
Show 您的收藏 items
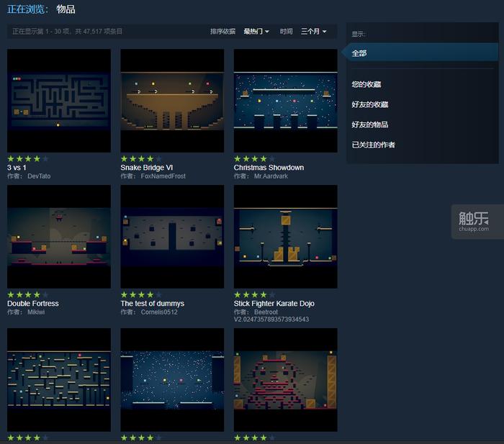coord(366,84)
